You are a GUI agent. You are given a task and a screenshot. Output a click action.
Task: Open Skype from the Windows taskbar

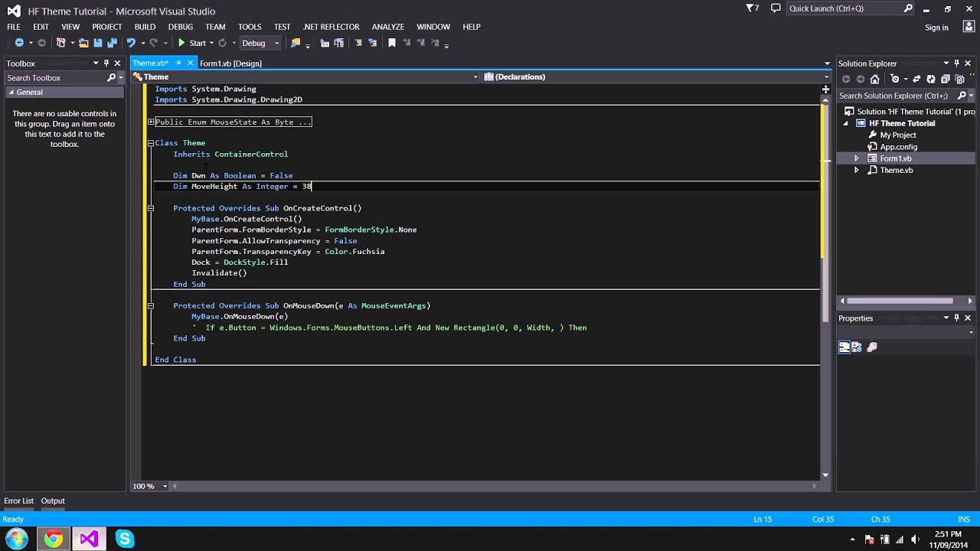125,539
